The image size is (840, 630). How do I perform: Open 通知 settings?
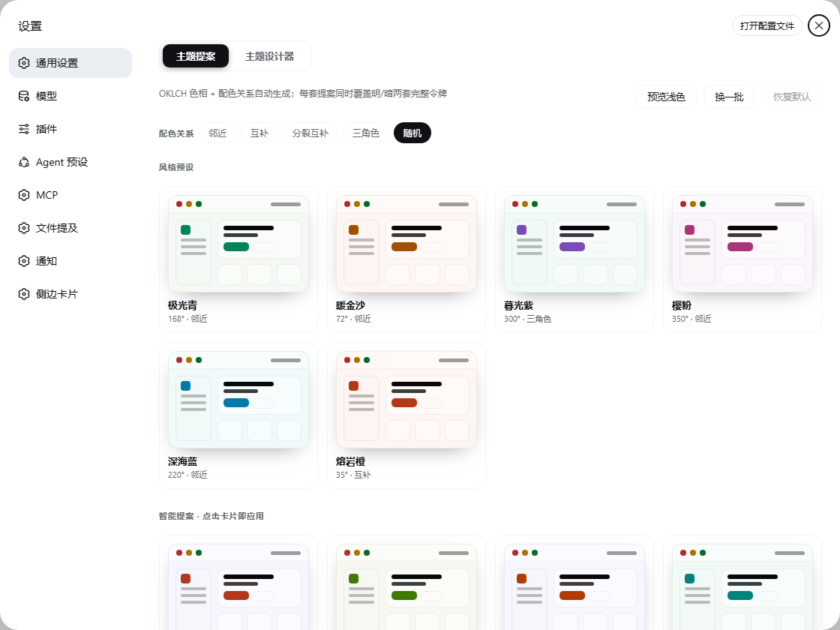(70, 261)
